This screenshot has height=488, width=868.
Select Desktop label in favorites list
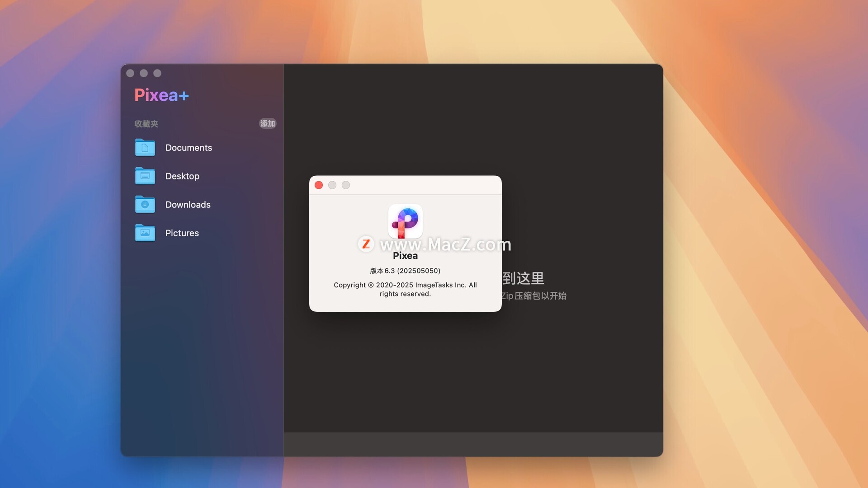[182, 176]
